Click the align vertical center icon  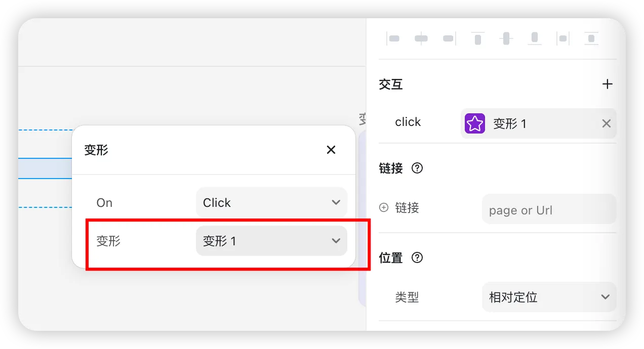tap(506, 38)
